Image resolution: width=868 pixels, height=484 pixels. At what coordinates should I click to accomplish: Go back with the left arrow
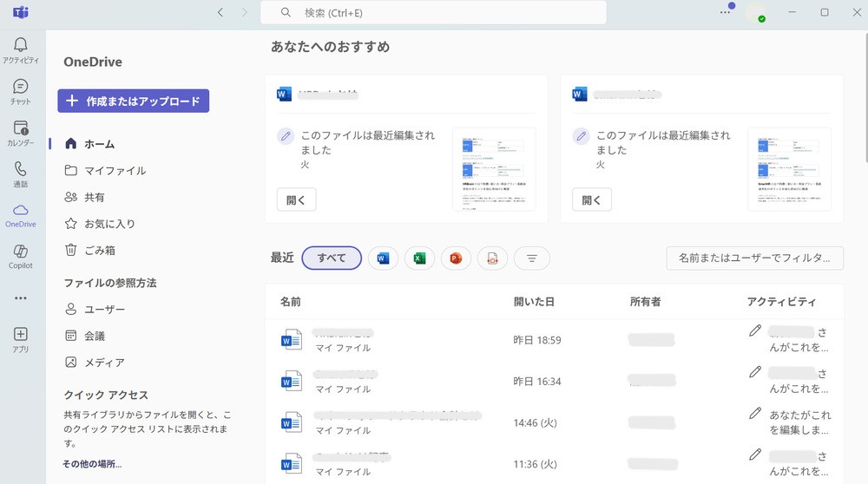pos(220,12)
